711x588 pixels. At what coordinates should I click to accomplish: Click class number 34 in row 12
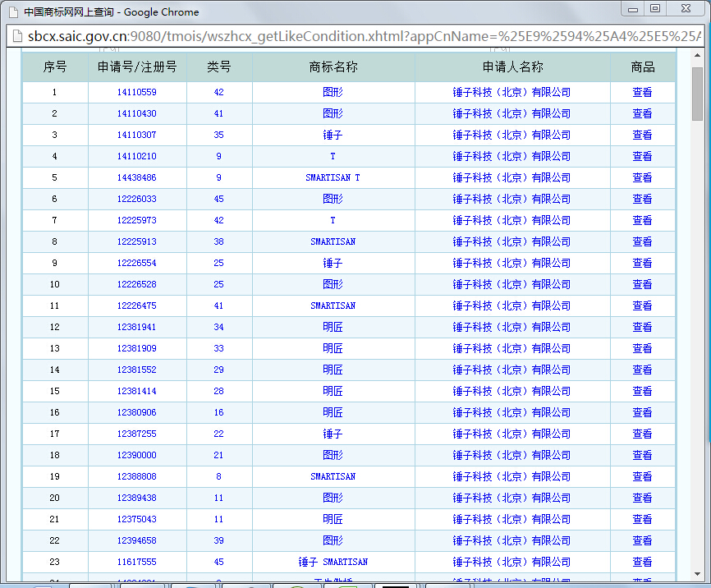coord(218,327)
